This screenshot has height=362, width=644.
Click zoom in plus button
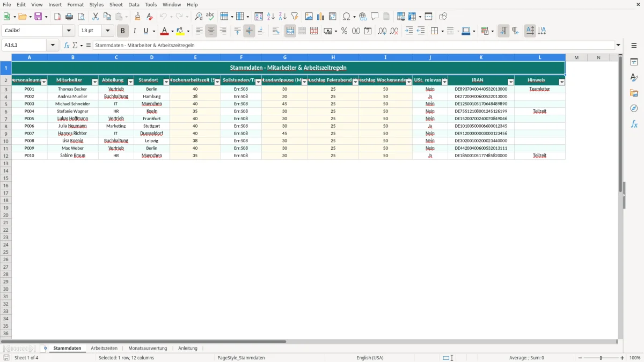623,358
